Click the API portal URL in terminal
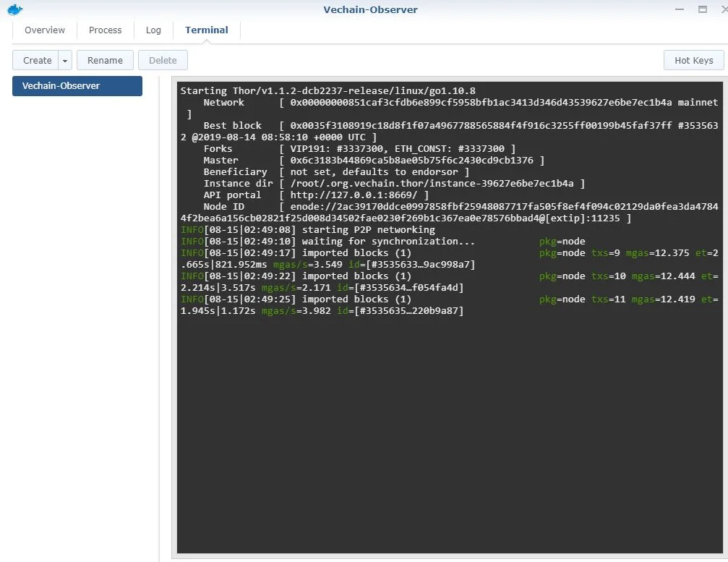Screen dimensions: 728x562 359,195
